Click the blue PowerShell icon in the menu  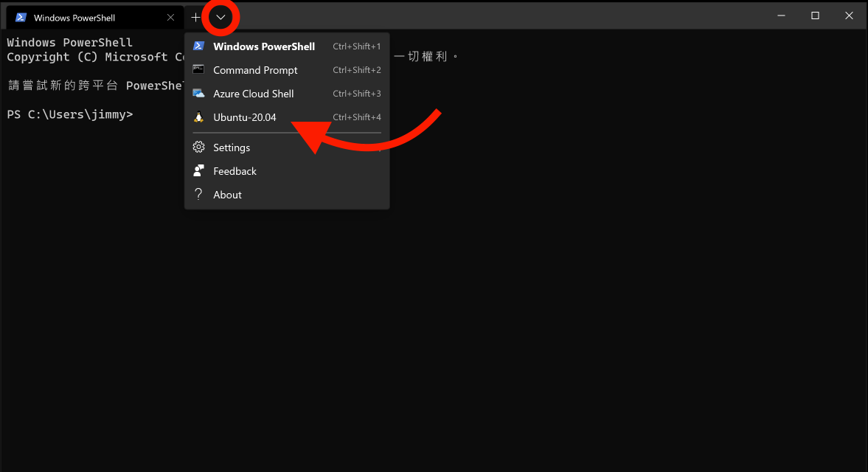click(x=198, y=46)
